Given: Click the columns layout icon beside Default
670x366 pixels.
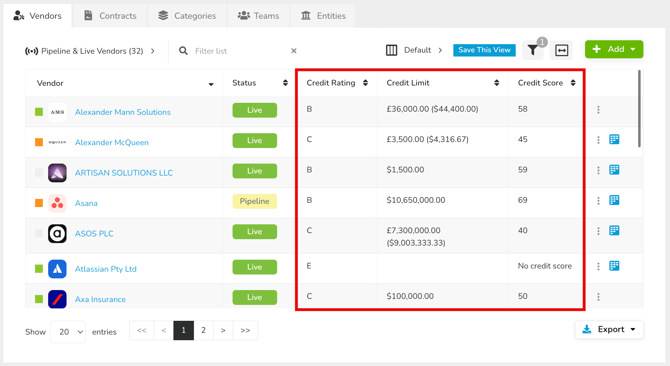Looking at the screenshot, I should (391, 50).
